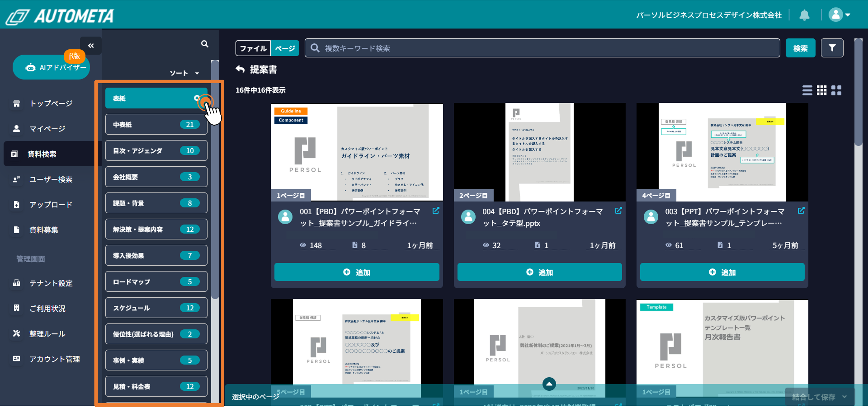868x407 pixels.
Task: Click 追加 under 004【PBD】card
Action: coord(539,272)
